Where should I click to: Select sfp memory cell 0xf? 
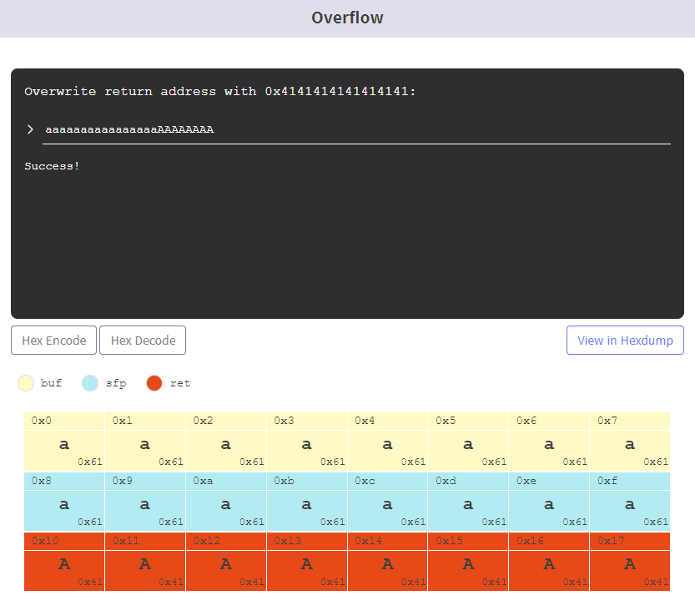(x=630, y=502)
